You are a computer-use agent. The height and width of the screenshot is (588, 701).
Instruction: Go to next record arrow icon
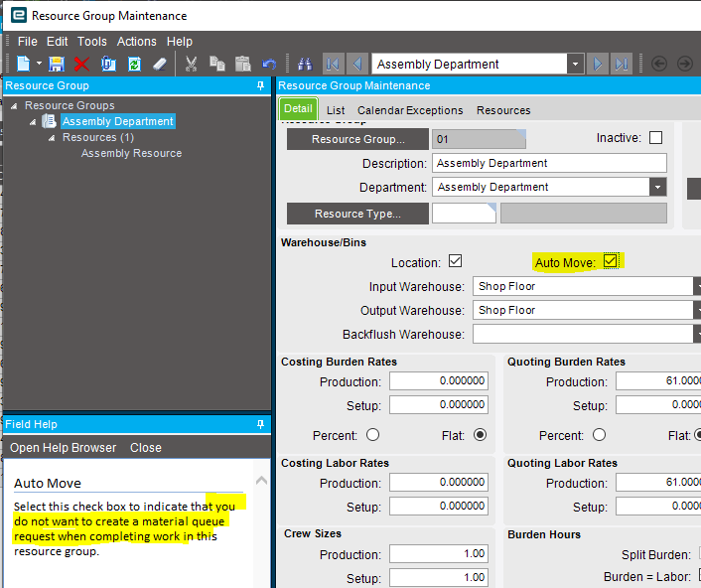[598, 64]
